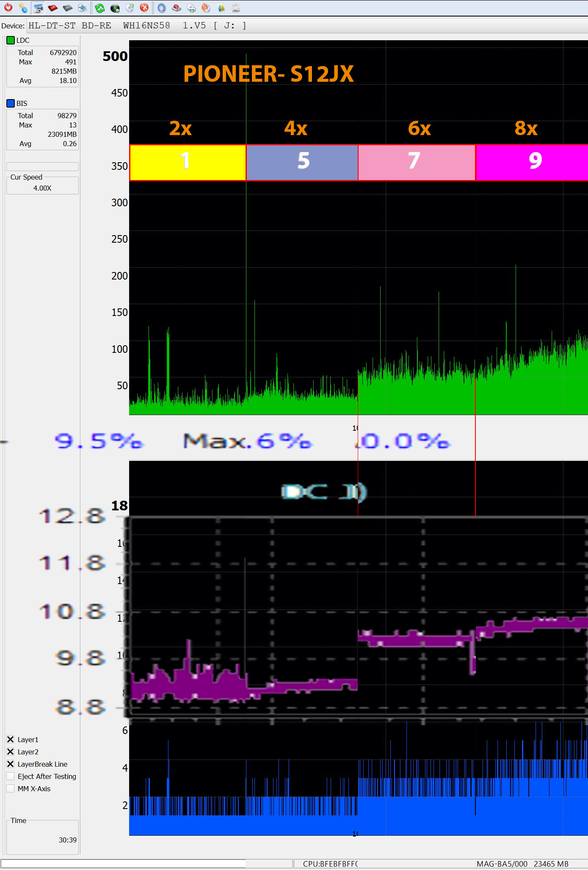
Task: Enable the MM X-Axis checkbox
Action: click(x=11, y=788)
